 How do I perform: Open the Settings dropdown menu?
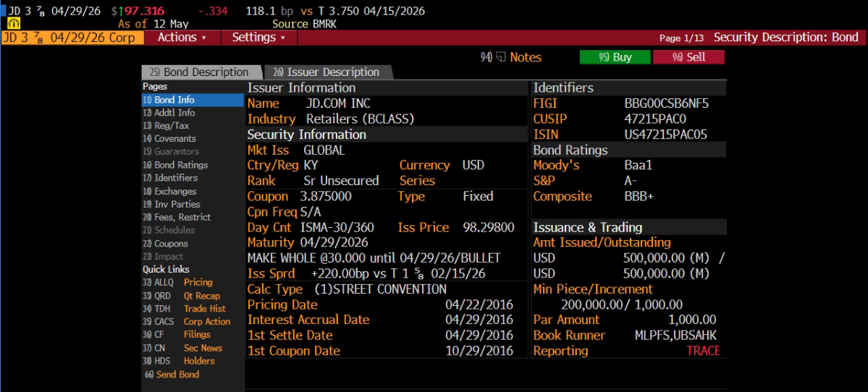[x=258, y=38]
